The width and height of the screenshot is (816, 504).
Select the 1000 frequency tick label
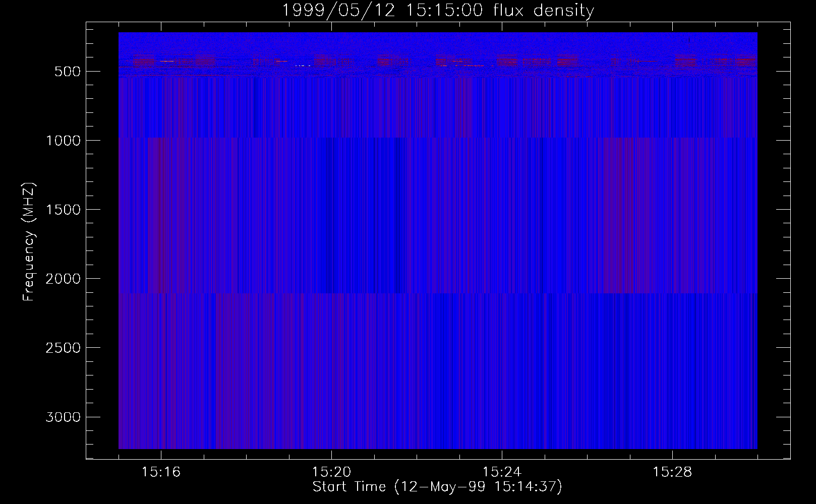point(63,141)
